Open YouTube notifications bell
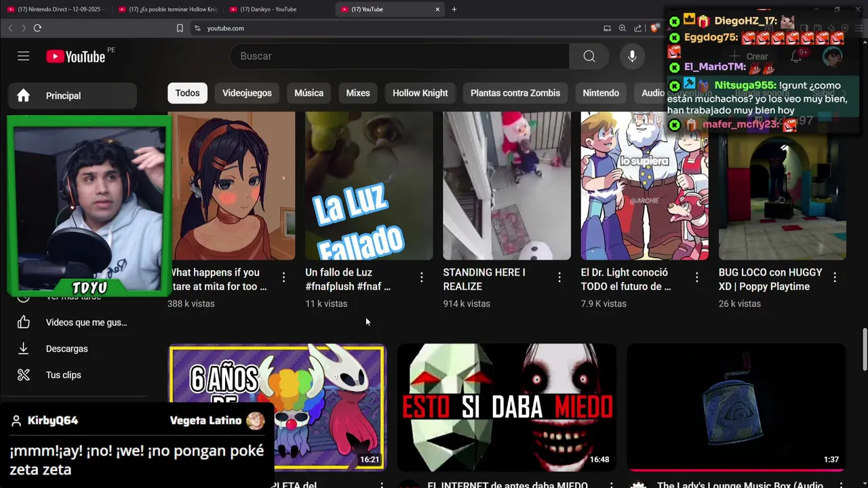The height and width of the screenshot is (488, 868). tap(796, 56)
